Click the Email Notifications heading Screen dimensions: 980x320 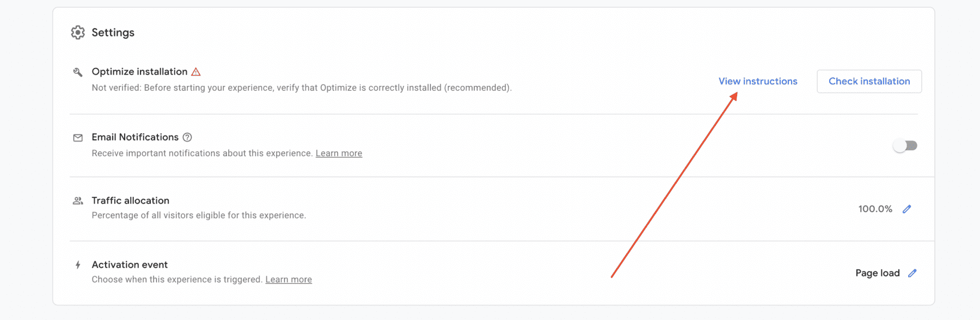point(135,137)
